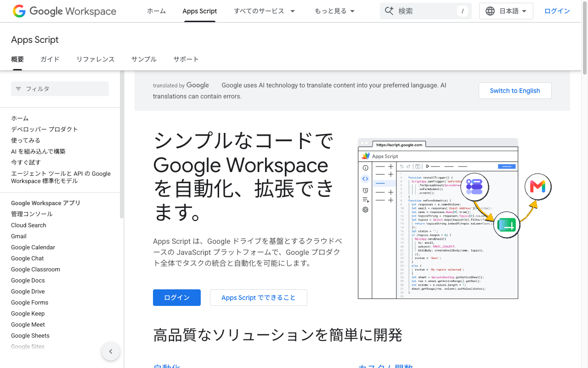588x368 pixels.
Task: Click the filter icon in sidebar
Action: point(18,89)
